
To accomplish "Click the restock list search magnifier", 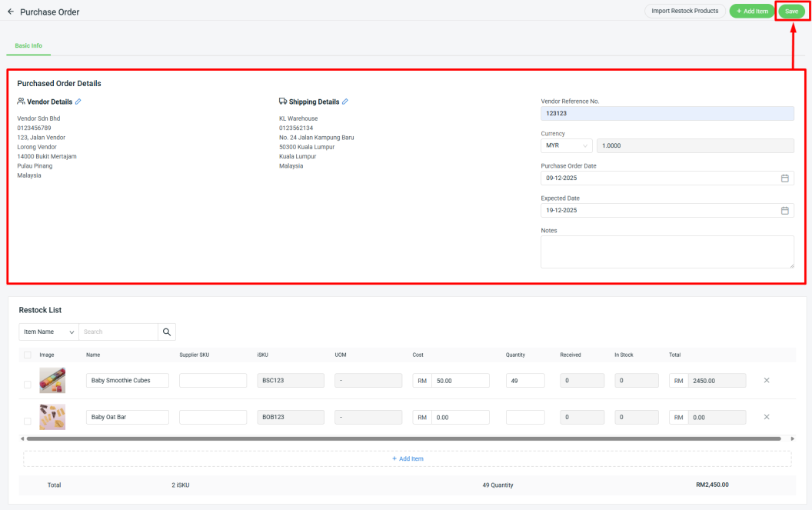I will pos(167,332).
